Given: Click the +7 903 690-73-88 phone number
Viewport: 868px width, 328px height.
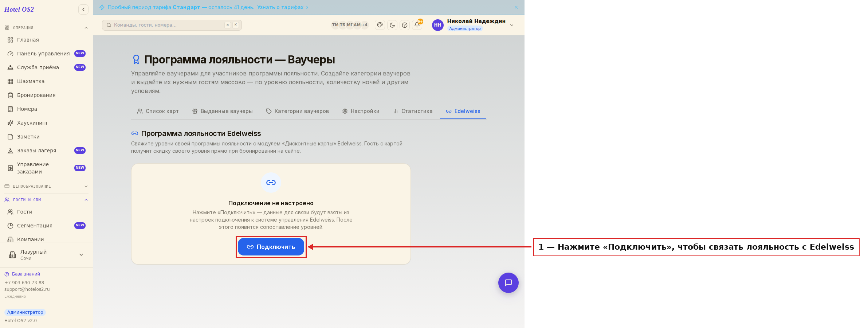Looking at the screenshot, I should pyautogui.click(x=24, y=283).
